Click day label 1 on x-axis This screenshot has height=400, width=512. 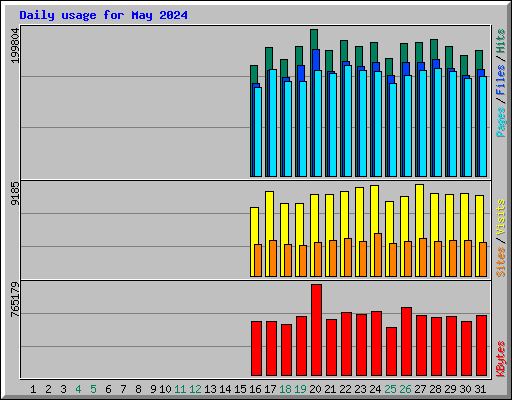[33, 389]
